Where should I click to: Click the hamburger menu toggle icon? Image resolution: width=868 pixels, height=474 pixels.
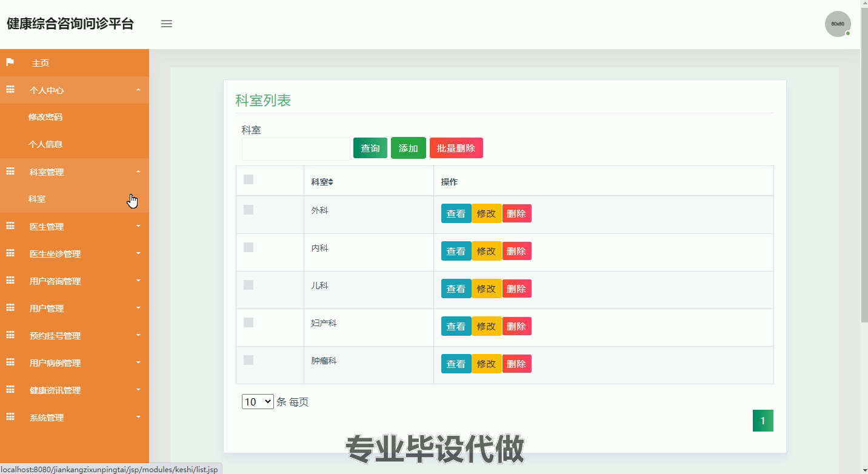(167, 24)
